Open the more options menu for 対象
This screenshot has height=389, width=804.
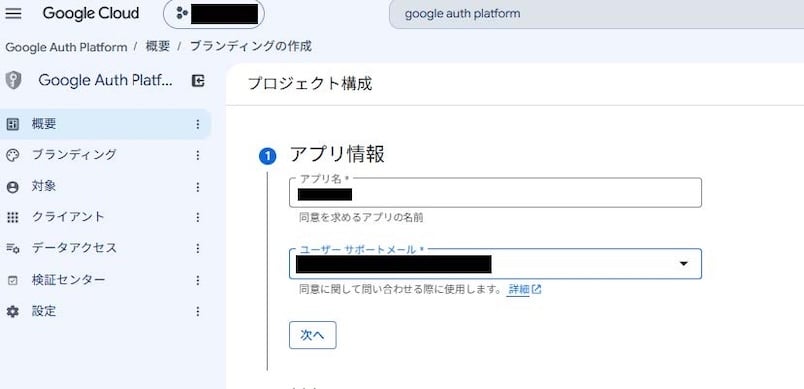click(x=198, y=187)
